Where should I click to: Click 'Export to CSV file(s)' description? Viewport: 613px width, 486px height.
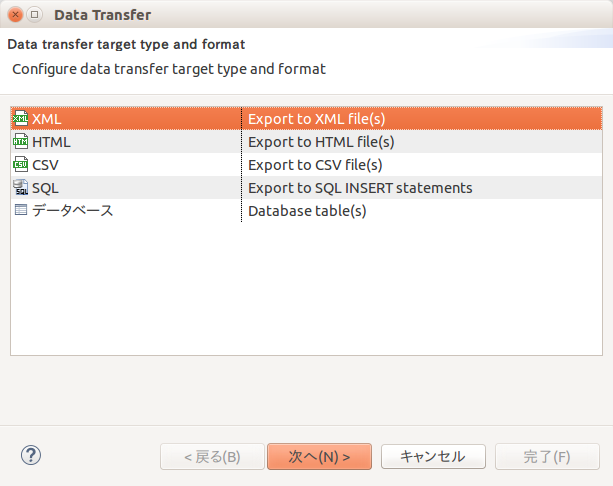tap(315, 165)
